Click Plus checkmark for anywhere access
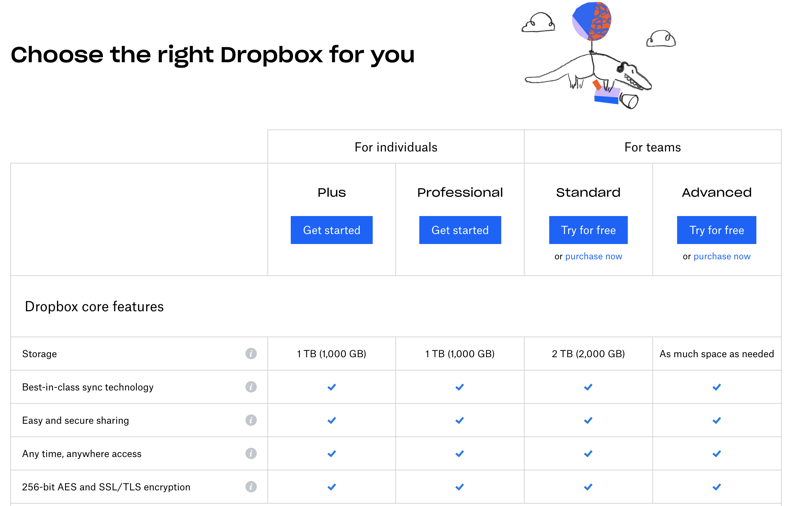 coord(331,454)
